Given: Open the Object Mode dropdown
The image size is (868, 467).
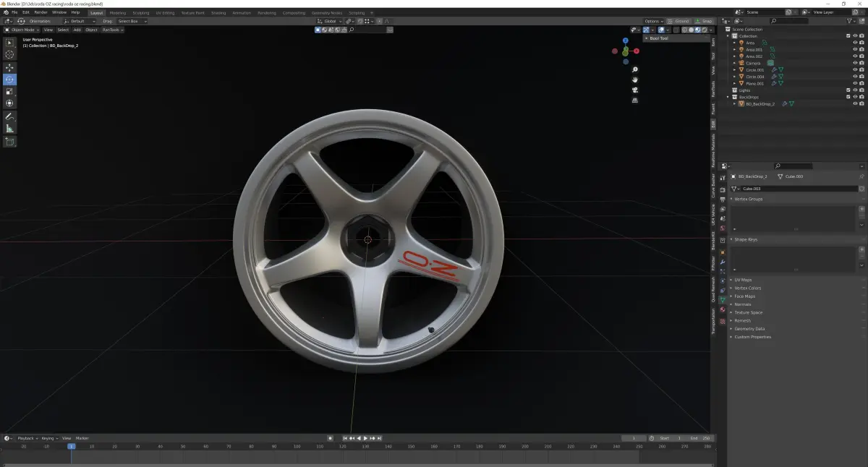Looking at the screenshot, I should pos(21,30).
